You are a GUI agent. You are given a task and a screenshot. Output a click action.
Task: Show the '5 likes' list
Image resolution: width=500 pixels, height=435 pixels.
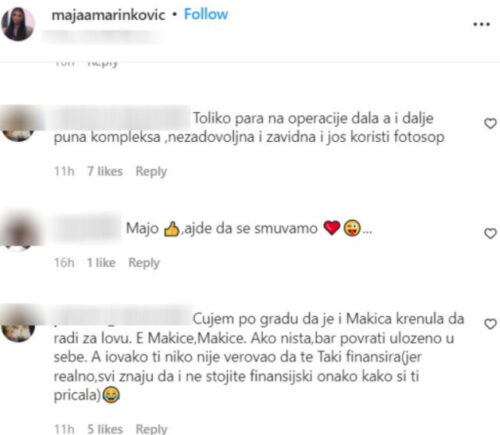click(x=105, y=429)
